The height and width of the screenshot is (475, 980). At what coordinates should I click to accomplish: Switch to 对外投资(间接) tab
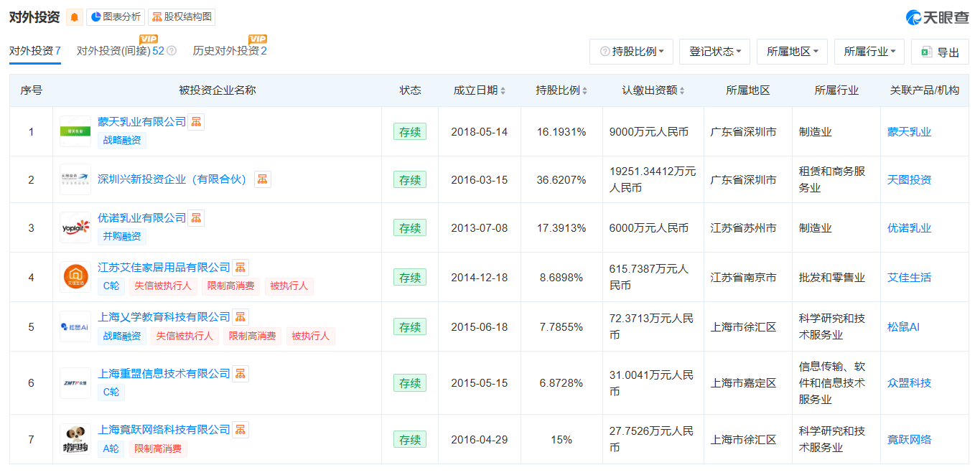pyautogui.click(x=120, y=51)
